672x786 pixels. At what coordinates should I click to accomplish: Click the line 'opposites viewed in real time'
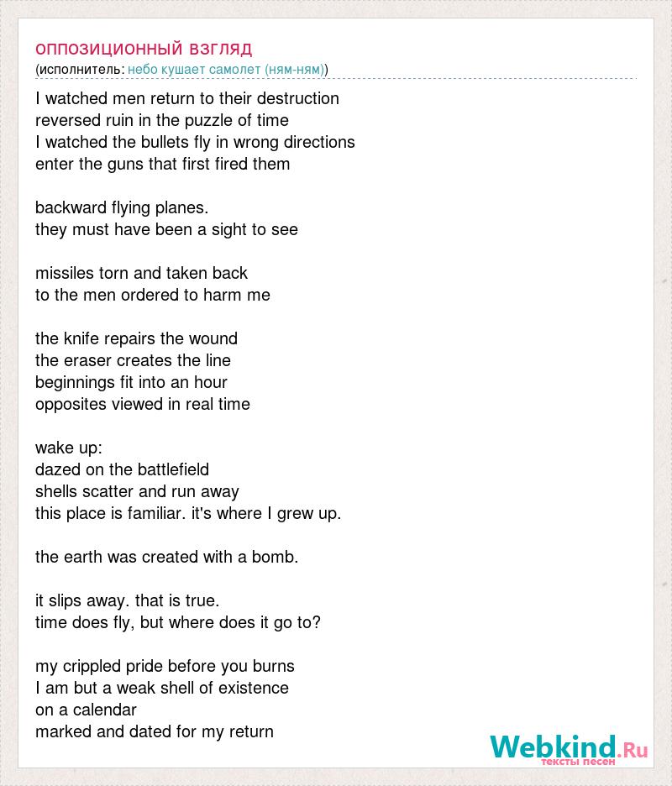(143, 404)
